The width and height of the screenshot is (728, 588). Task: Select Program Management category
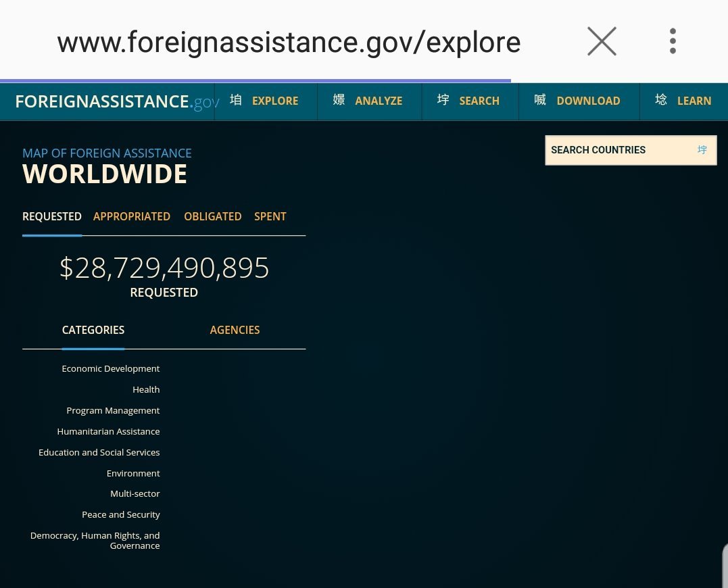pos(113,411)
